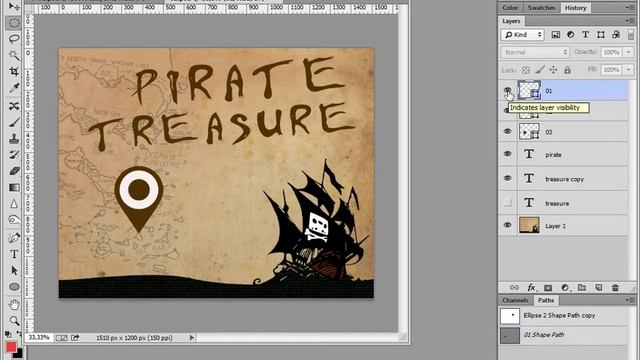Open the Kind filter dropdown
The image size is (640, 360).
tap(523, 35)
